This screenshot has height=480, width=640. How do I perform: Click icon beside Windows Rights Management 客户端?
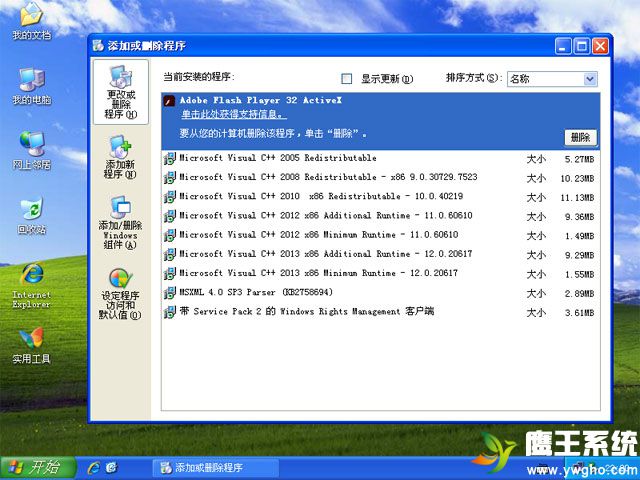click(x=169, y=312)
